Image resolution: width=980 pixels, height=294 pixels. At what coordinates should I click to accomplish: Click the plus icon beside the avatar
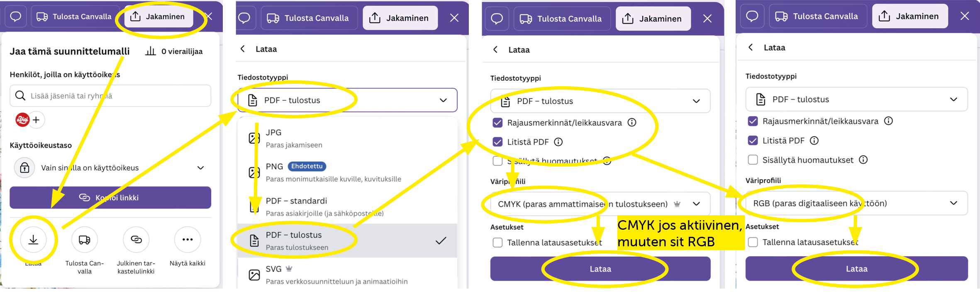(x=37, y=120)
